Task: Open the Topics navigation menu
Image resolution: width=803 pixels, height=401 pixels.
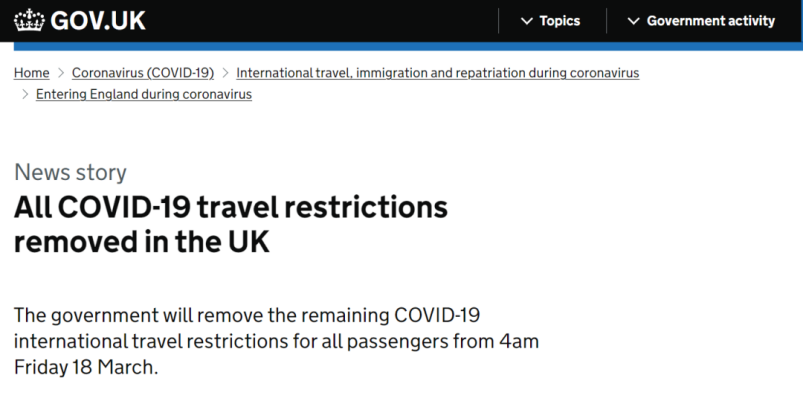Action: click(x=551, y=21)
